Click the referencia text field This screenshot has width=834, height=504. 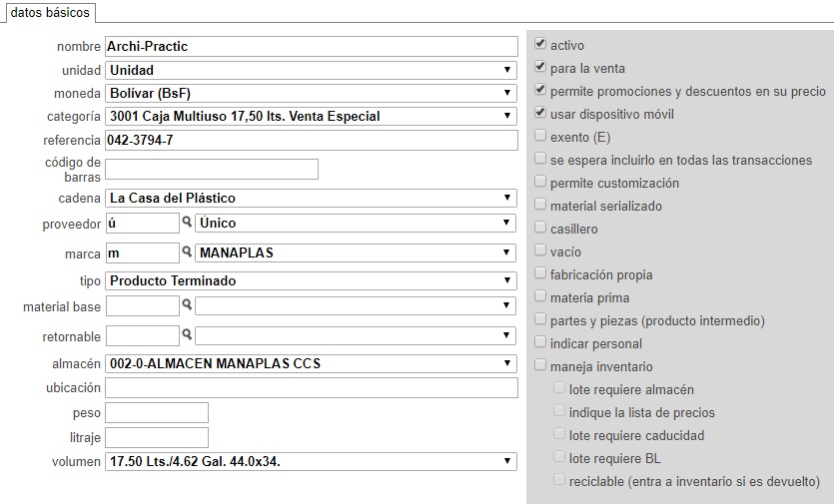point(312,140)
